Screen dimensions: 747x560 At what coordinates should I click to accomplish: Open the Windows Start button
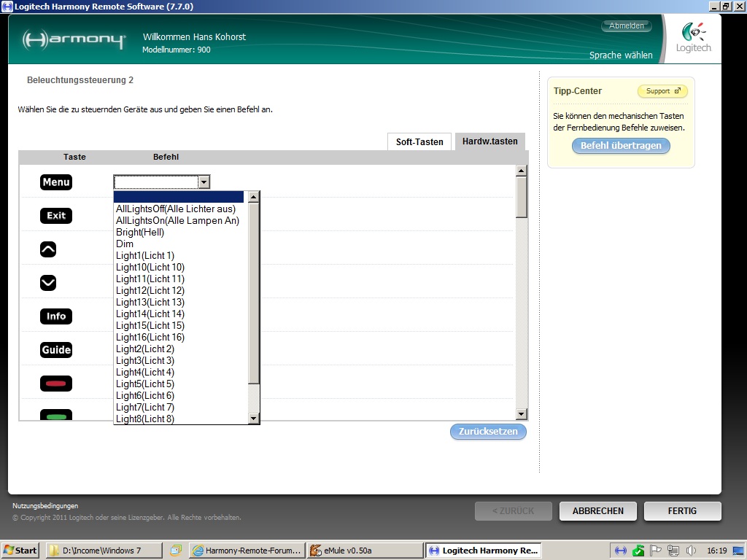20,551
